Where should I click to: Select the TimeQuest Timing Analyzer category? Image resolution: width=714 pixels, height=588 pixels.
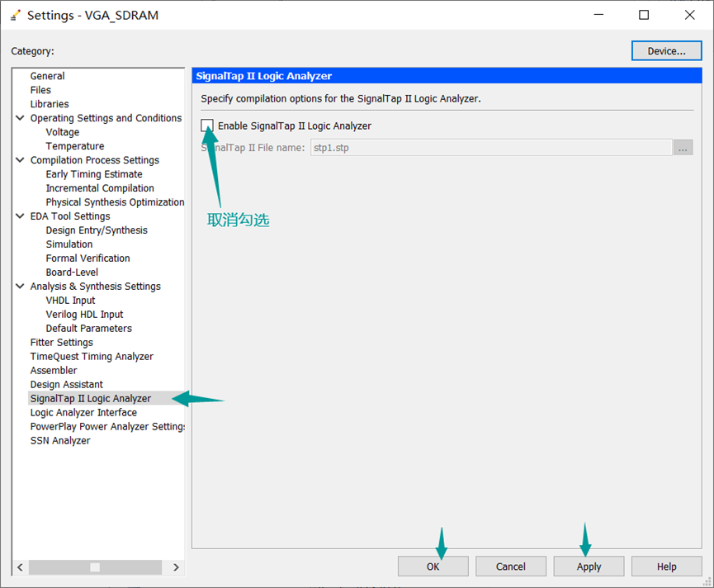[x=92, y=356]
